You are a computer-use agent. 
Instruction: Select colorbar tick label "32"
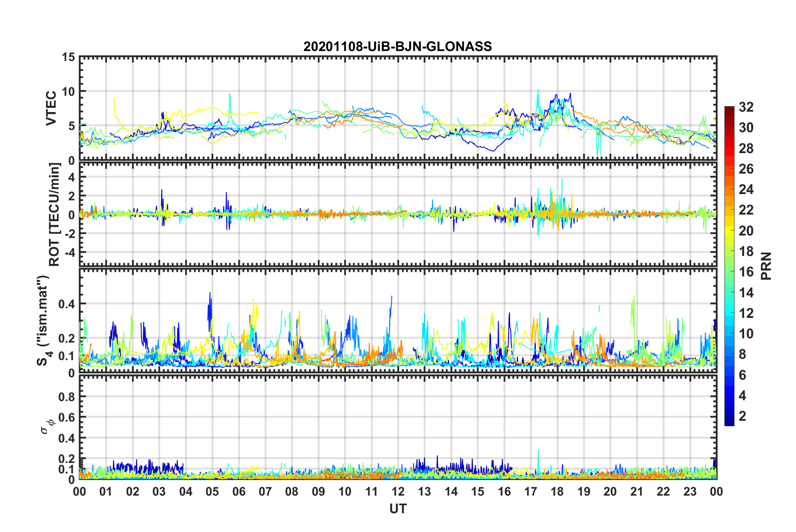point(746,107)
